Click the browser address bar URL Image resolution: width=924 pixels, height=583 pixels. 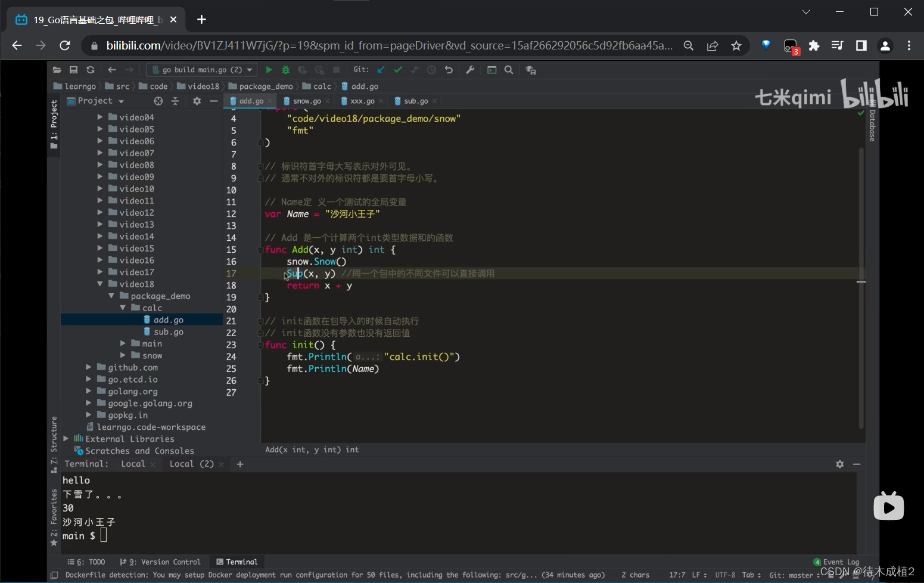(390, 46)
